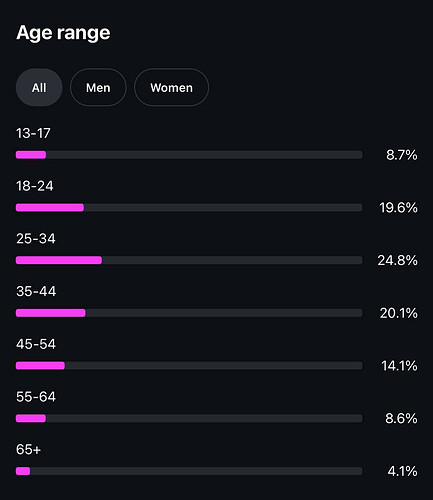Click the 8.7% percentage value
The image size is (433, 500).
pyautogui.click(x=402, y=155)
